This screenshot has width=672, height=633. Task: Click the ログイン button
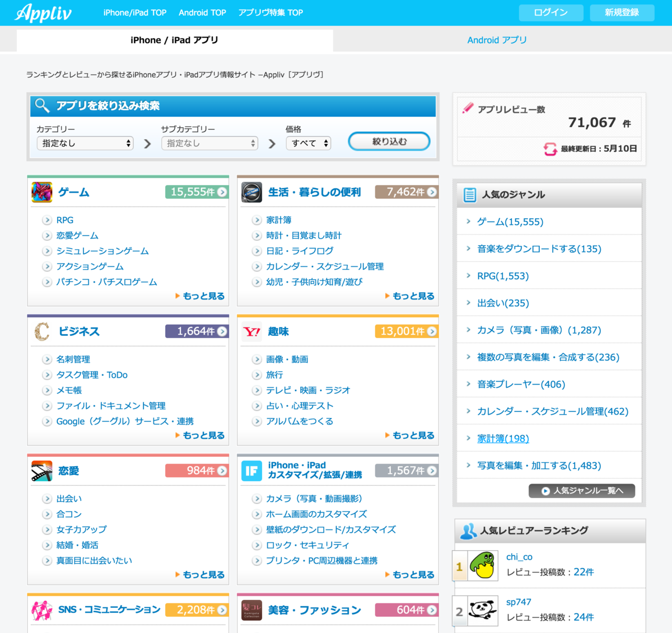551,12
